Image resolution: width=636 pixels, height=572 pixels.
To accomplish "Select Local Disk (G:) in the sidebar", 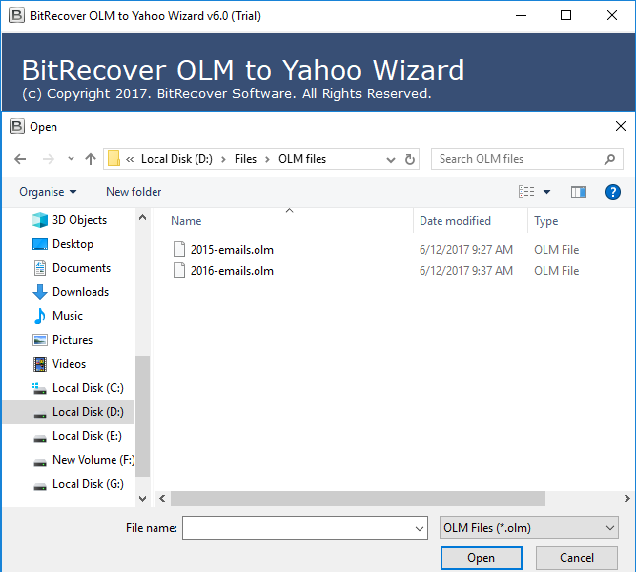I will (88, 484).
